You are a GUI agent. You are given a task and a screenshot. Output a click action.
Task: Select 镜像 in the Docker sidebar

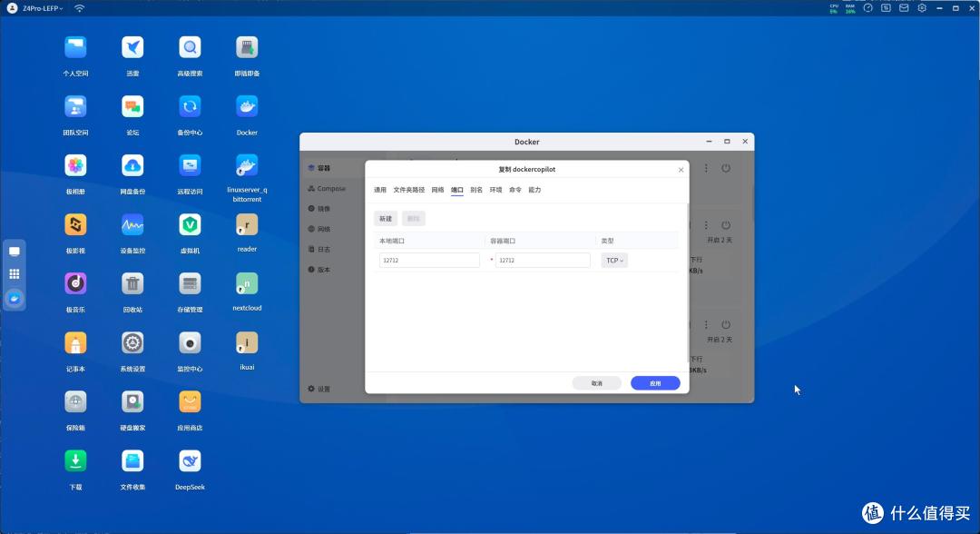[x=319, y=208]
